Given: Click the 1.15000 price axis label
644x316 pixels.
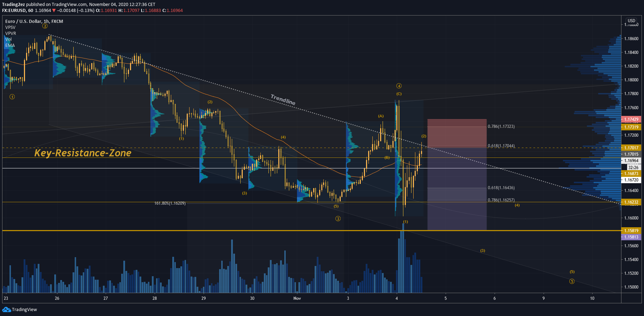Looking at the screenshot, I should click(631, 287).
